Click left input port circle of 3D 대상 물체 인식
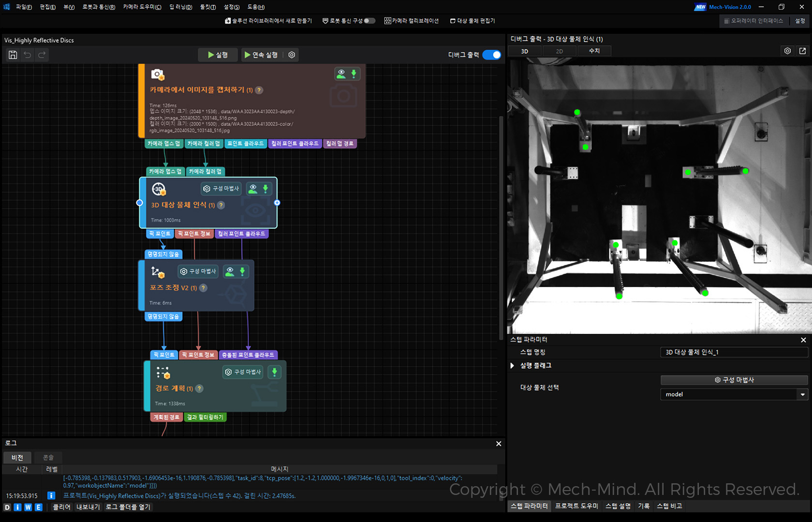Image resolution: width=812 pixels, height=522 pixels. pyautogui.click(x=139, y=203)
